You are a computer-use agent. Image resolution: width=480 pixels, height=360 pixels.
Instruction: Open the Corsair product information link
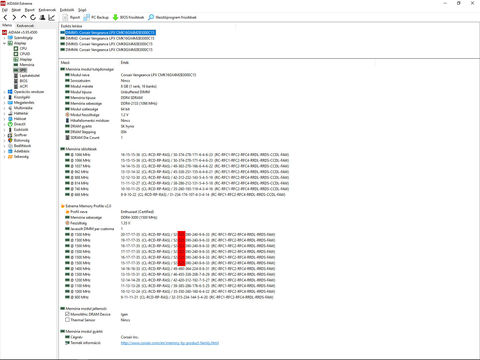click(170, 343)
